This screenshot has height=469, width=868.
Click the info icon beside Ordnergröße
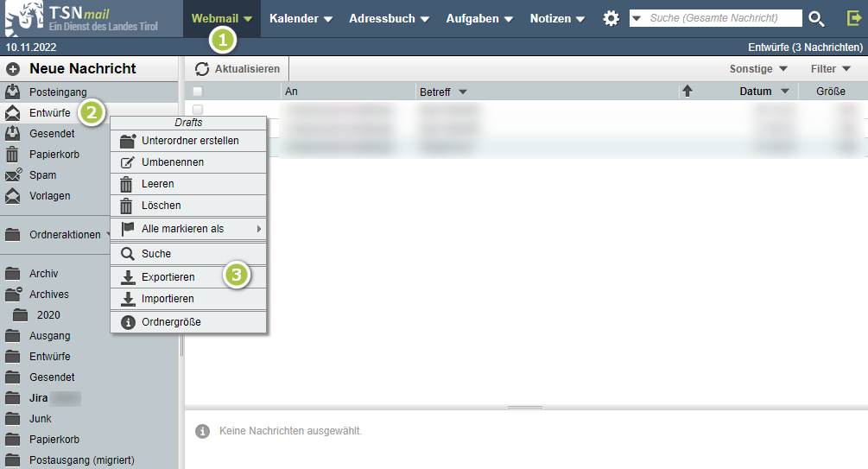(x=128, y=321)
